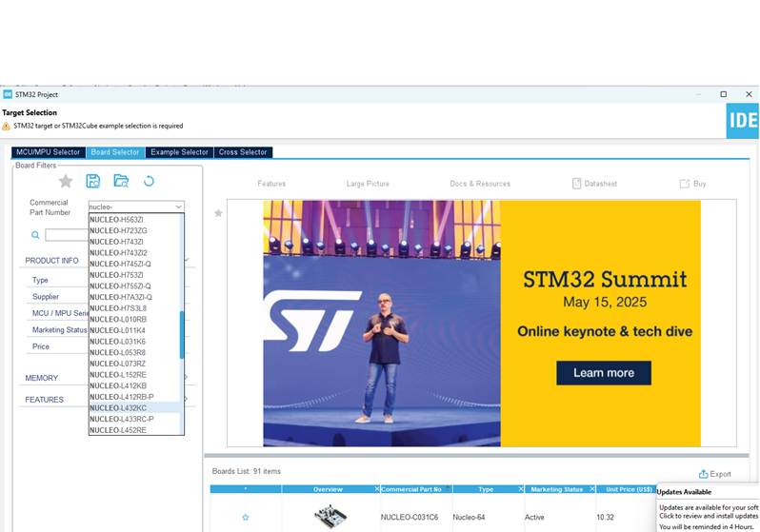Remove the Type column via its X
The width and height of the screenshot is (760, 532).
coord(521,489)
